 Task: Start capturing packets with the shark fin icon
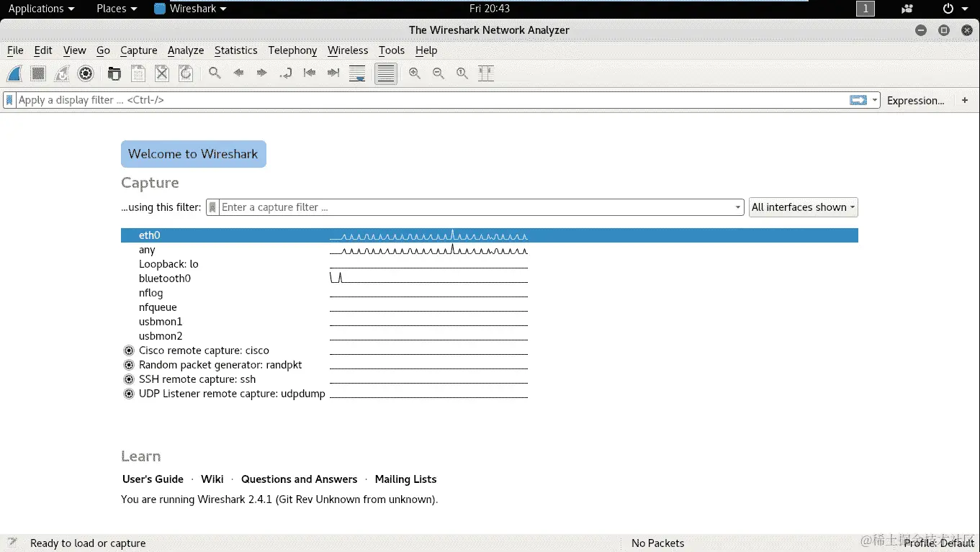14,73
